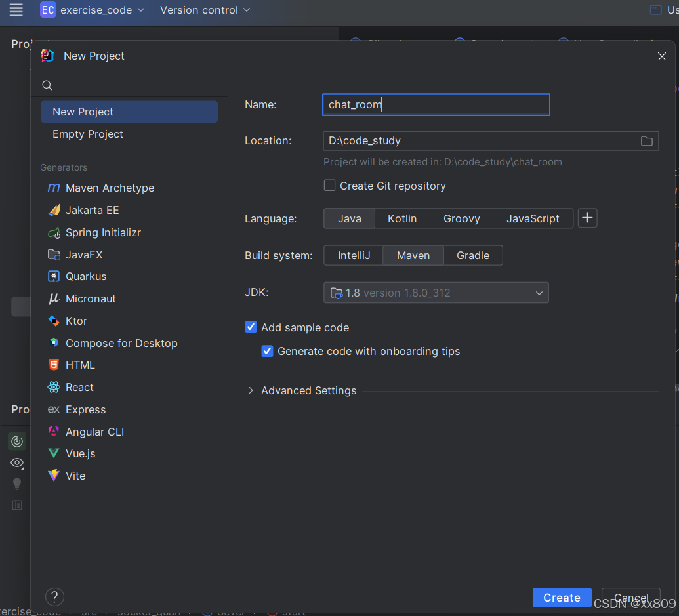Image resolution: width=679 pixels, height=616 pixels.
Task: Browse for location using folder icon
Action: (646, 141)
